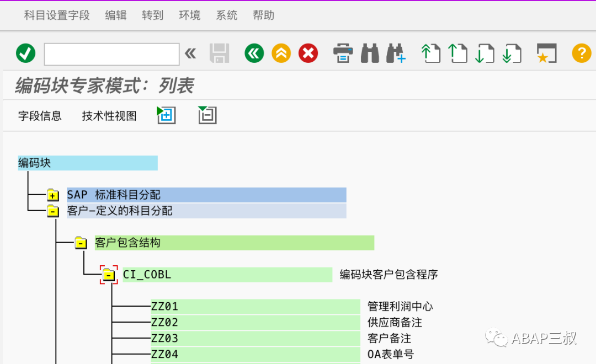This screenshot has width=596, height=364.
Task: Click the 技术性视图 button
Action: (109, 115)
